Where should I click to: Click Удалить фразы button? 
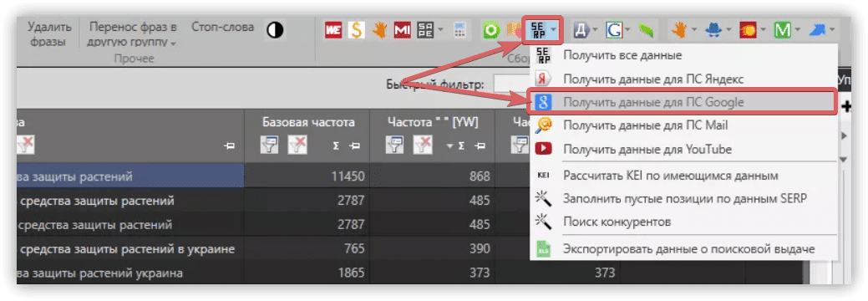pyautogui.click(x=49, y=34)
